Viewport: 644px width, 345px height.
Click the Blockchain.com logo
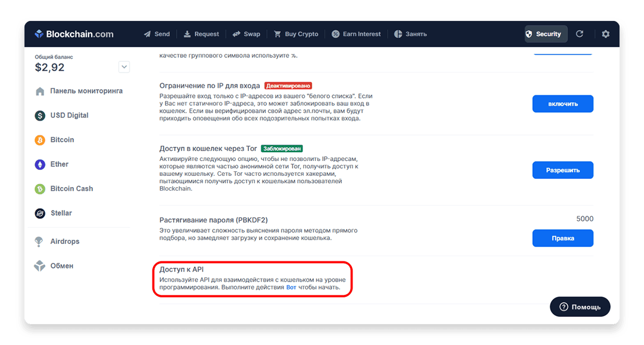pos(74,34)
